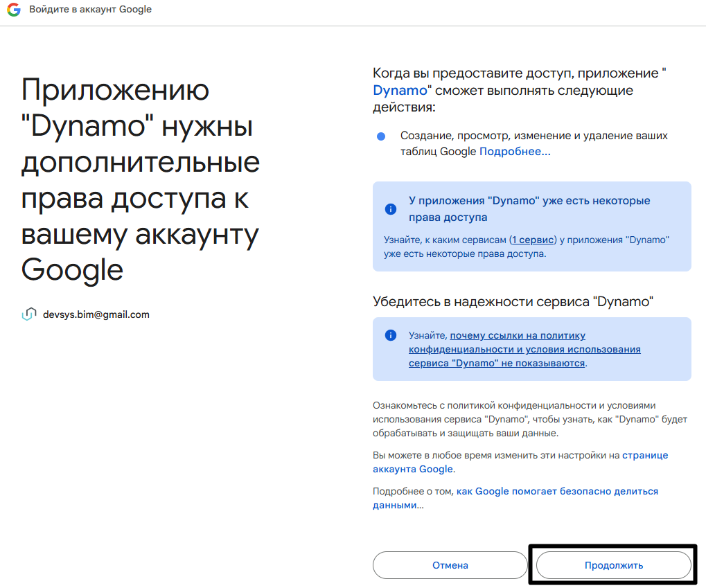Click the blue bullet beside Sheets permission
Screen dimensions: 706x588
(381, 136)
